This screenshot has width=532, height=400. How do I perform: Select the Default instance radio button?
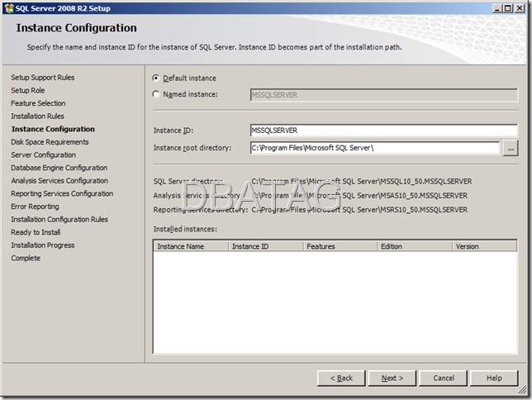[x=156, y=78]
